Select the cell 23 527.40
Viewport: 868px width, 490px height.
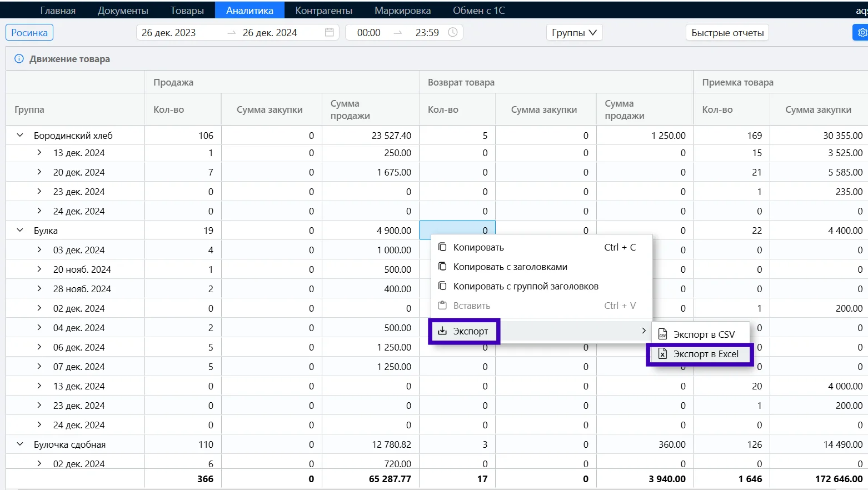pyautogui.click(x=371, y=136)
